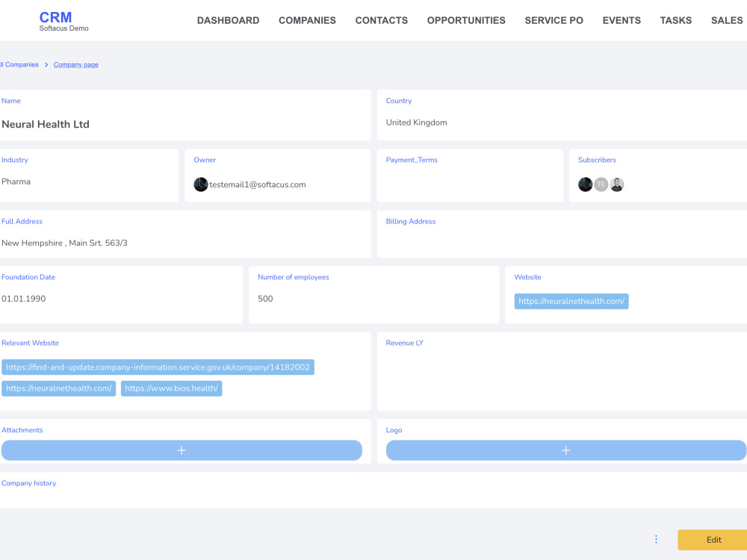747x560 pixels.
Task: Open the Tasks section
Action: click(675, 20)
